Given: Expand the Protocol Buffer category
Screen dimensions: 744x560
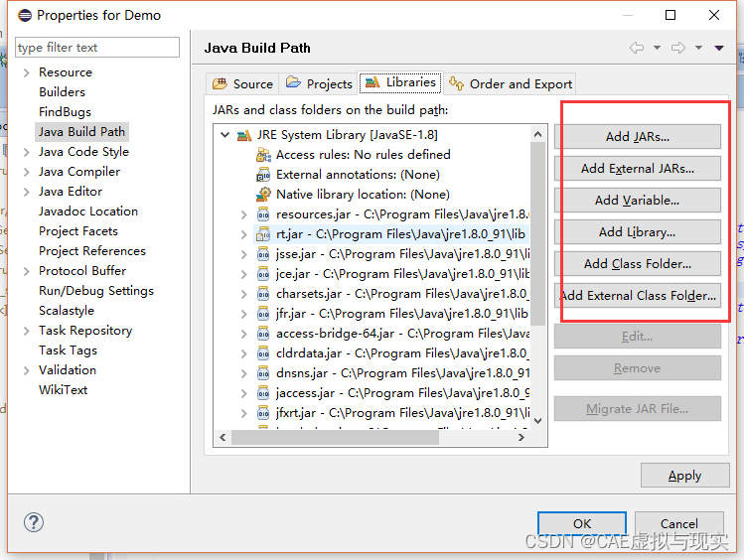Looking at the screenshot, I should tap(27, 271).
